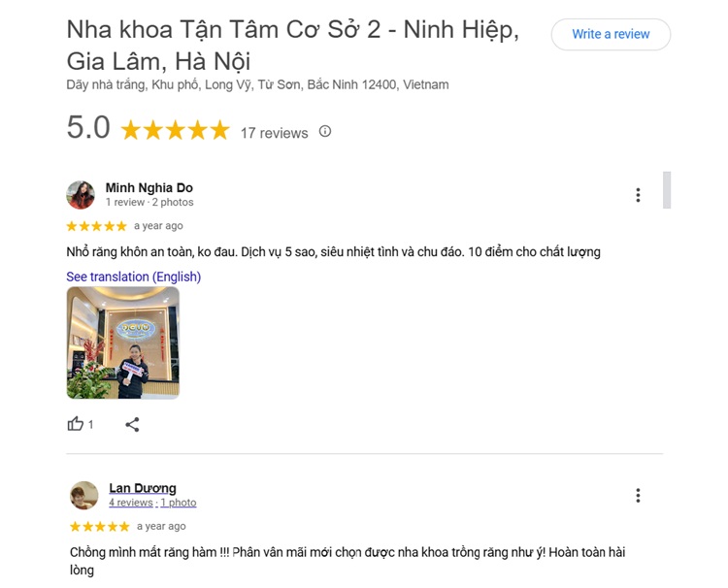Click the Nha khoa Tận Tâm title heading
The width and height of the screenshot is (728, 588).
pyautogui.click(x=292, y=46)
